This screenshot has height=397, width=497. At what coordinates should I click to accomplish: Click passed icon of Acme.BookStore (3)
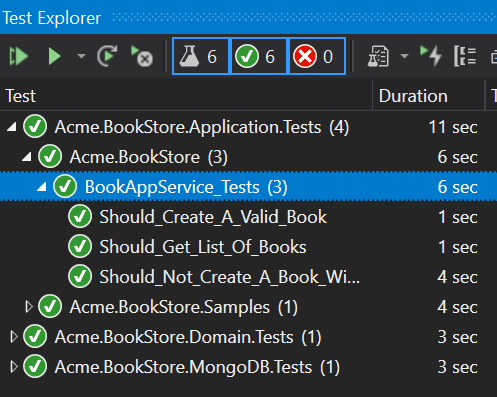click(x=50, y=156)
